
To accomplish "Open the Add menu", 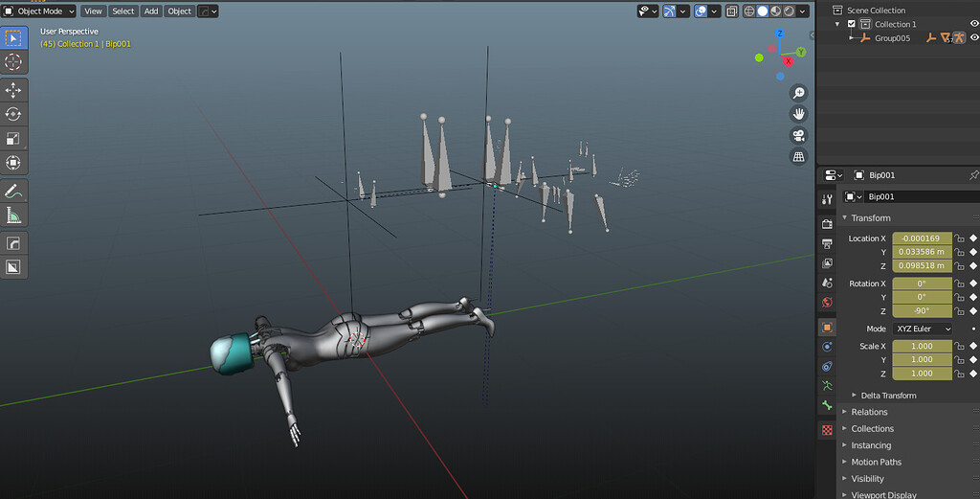I will [151, 11].
